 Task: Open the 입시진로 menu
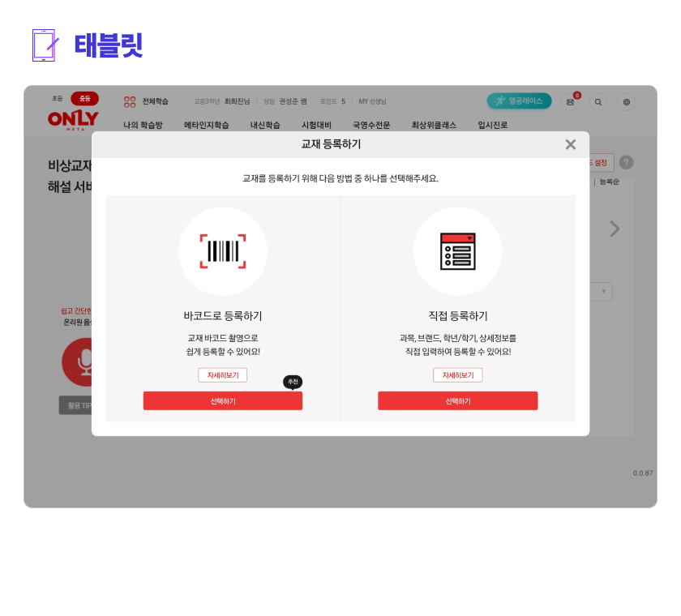[x=493, y=125]
